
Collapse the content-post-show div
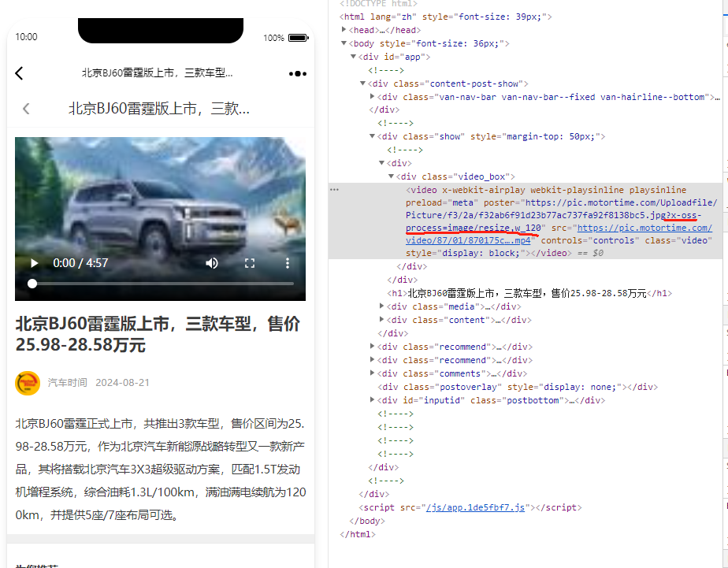363,84
